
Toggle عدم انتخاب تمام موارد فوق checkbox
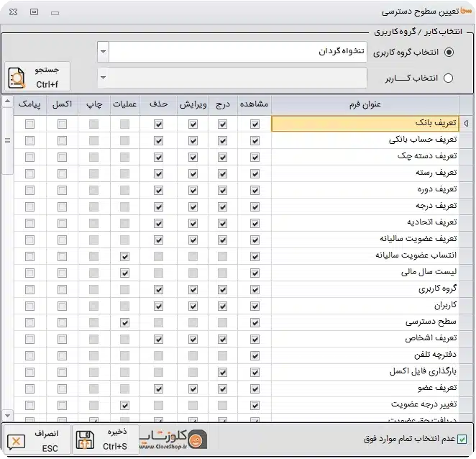pyautogui.click(x=462, y=439)
